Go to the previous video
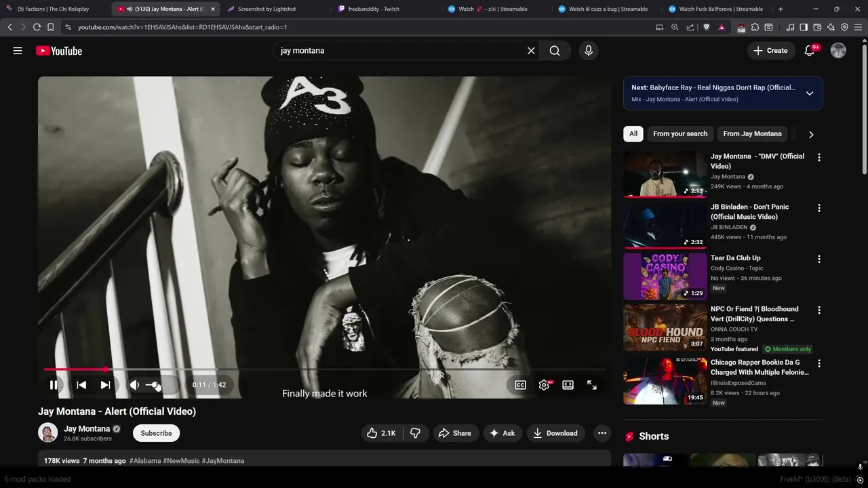The image size is (868, 488). 81,385
